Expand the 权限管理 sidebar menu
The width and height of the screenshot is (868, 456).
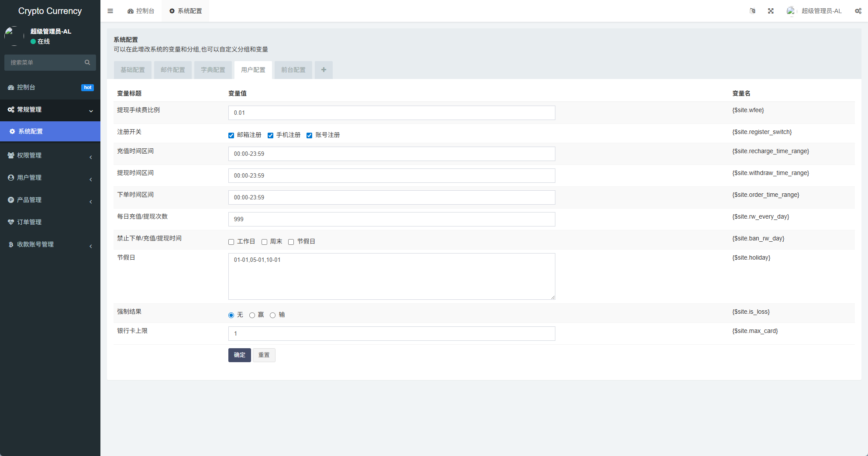29,155
